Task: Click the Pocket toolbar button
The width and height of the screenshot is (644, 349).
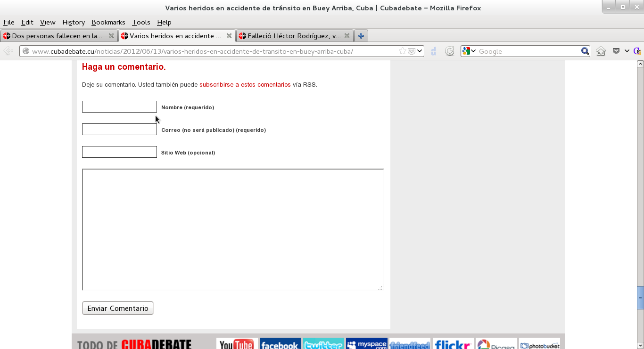Action: (x=616, y=51)
